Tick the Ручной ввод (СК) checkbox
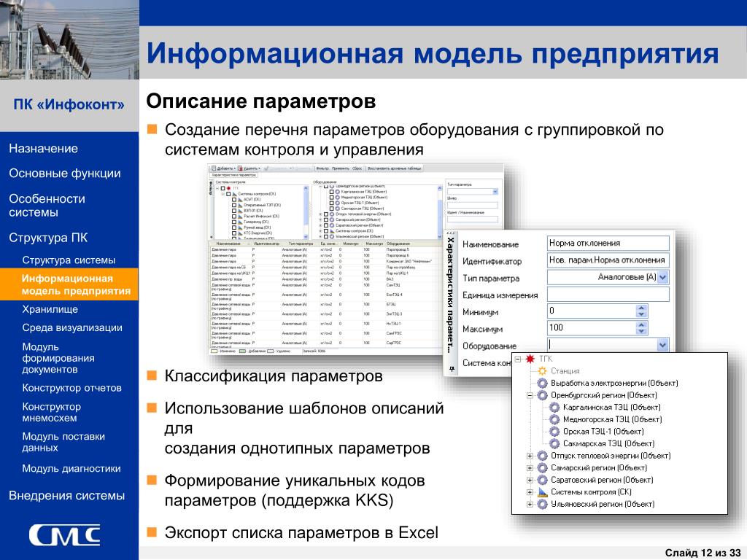The width and height of the screenshot is (747, 560). [234, 227]
